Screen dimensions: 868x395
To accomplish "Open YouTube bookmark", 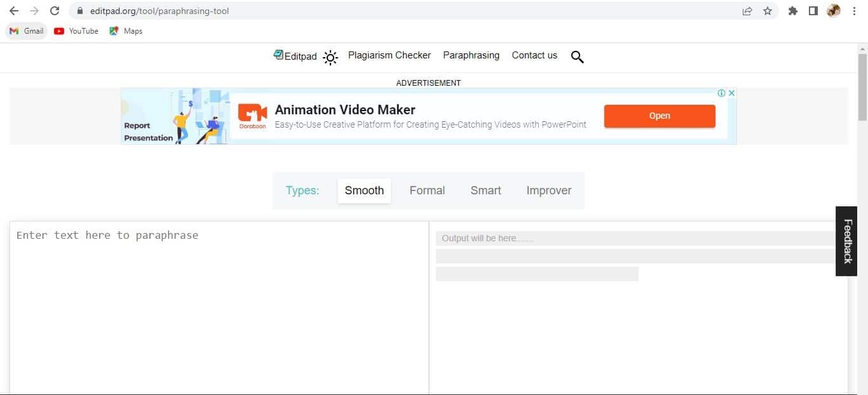I will (76, 31).
